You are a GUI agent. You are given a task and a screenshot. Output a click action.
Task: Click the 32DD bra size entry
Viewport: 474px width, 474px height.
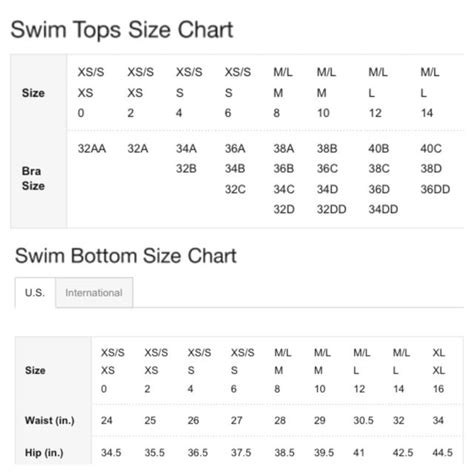(x=331, y=209)
